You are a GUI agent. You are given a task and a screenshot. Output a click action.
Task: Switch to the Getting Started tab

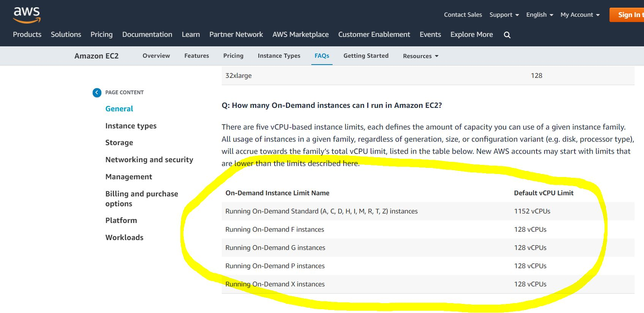(x=366, y=56)
